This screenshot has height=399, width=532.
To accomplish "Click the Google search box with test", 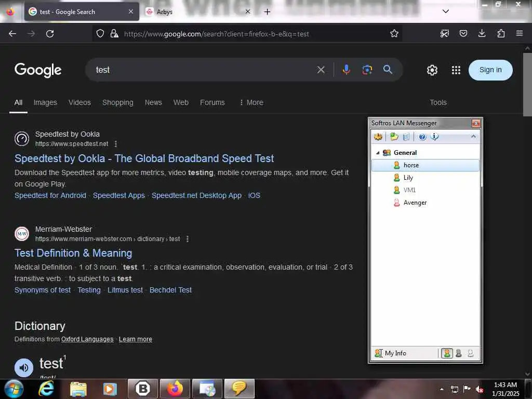I will pyautogui.click(x=204, y=70).
